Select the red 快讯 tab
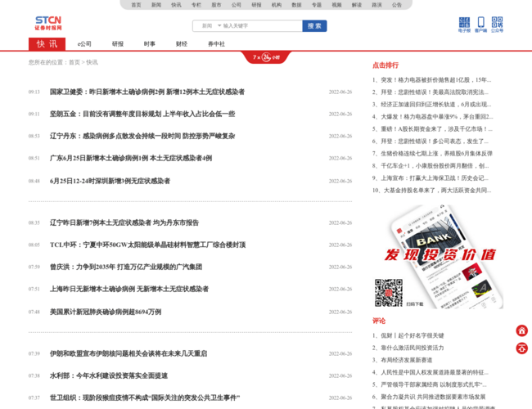The image size is (532, 409). 47,43
